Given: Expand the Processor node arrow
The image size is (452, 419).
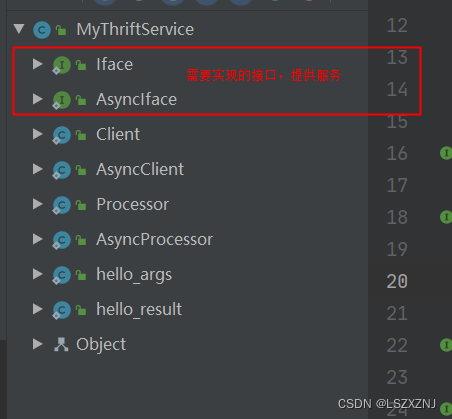Looking at the screenshot, I should tap(38, 204).
